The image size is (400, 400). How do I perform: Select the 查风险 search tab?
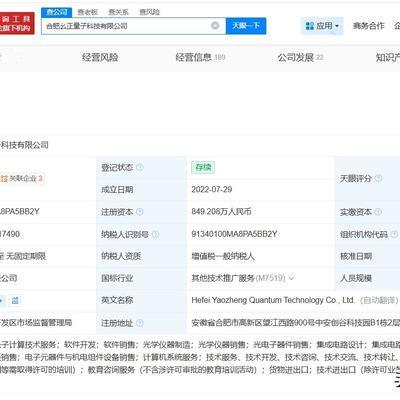pos(149,12)
